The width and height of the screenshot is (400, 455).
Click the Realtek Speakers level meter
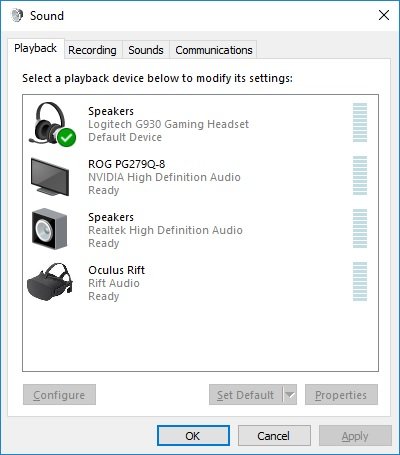coord(360,228)
